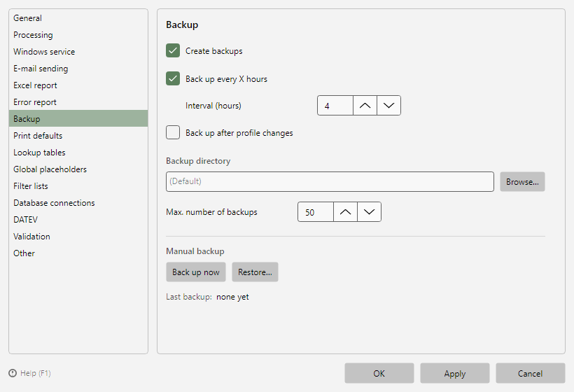
Task: Open Filter lists settings
Action: (78, 186)
